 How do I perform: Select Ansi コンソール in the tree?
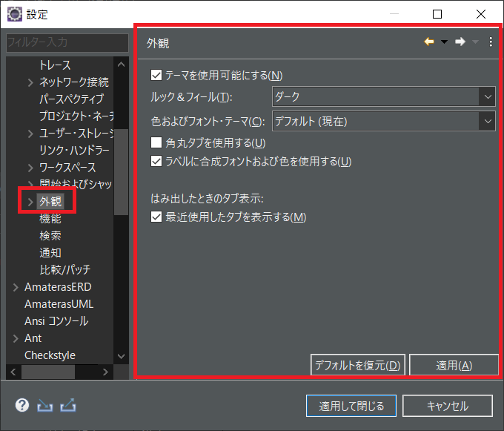[56, 321]
